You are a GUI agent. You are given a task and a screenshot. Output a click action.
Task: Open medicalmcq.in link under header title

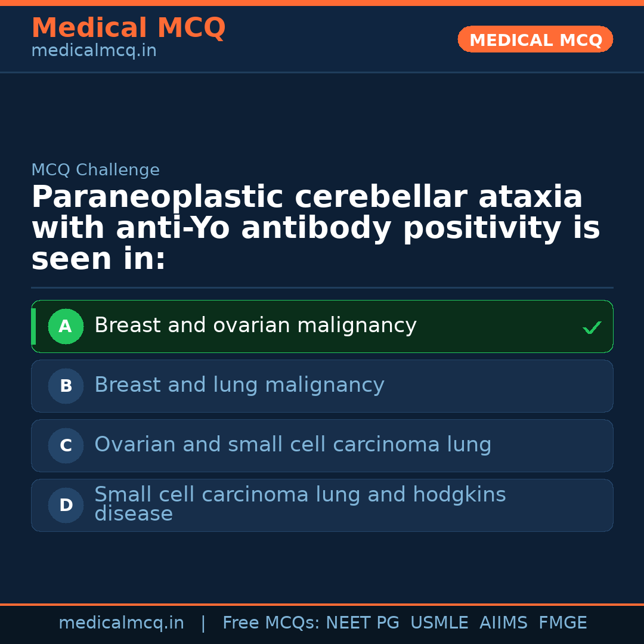point(94,51)
